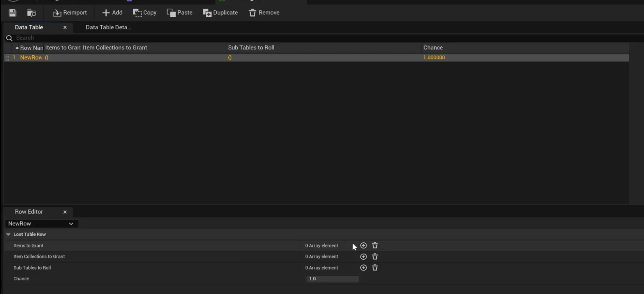
Task: Select the Row Editor tab
Action: [x=29, y=212]
